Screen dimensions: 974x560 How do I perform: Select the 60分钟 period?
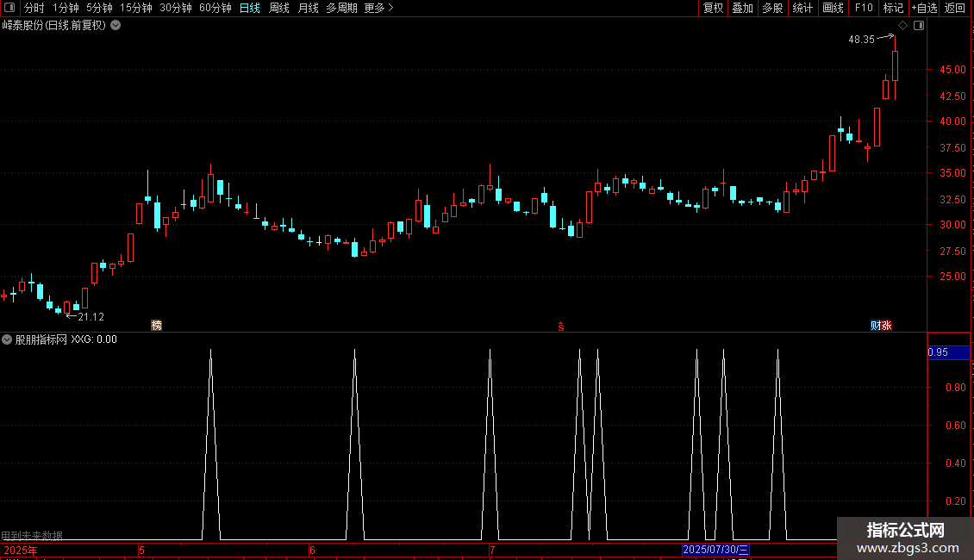pos(215,8)
